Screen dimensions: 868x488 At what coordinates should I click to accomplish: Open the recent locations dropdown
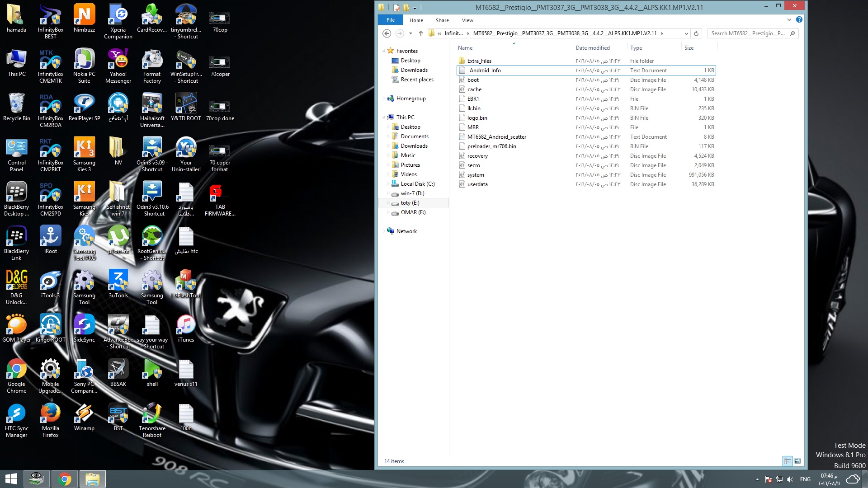[410, 33]
